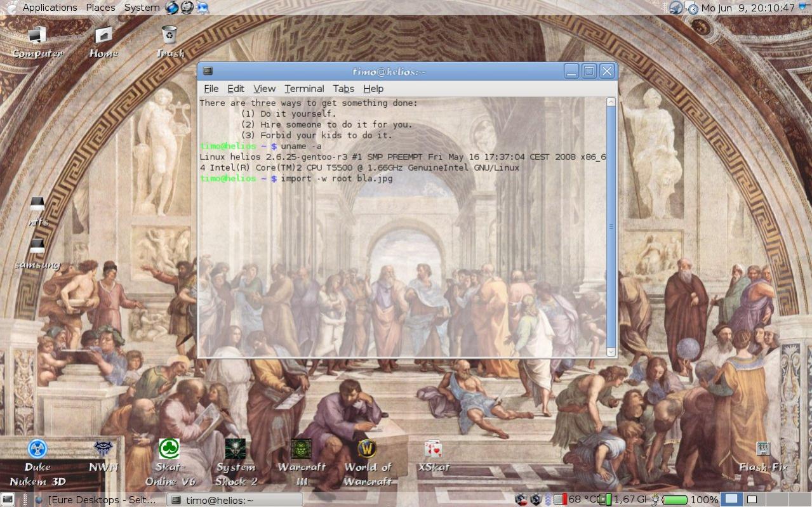Open the Places menu
The height and width of the screenshot is (507, 812).
[x=100, y=8]
